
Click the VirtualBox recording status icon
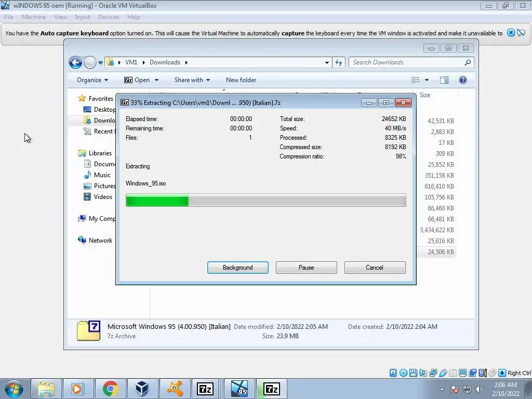(472, 373)
